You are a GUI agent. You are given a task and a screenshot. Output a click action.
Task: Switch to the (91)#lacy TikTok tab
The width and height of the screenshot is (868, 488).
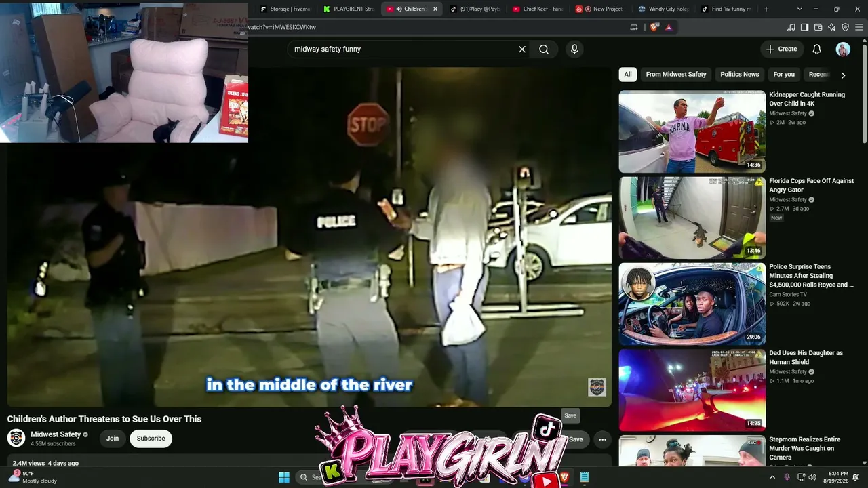pyautogui.click(x=475, y=9)
